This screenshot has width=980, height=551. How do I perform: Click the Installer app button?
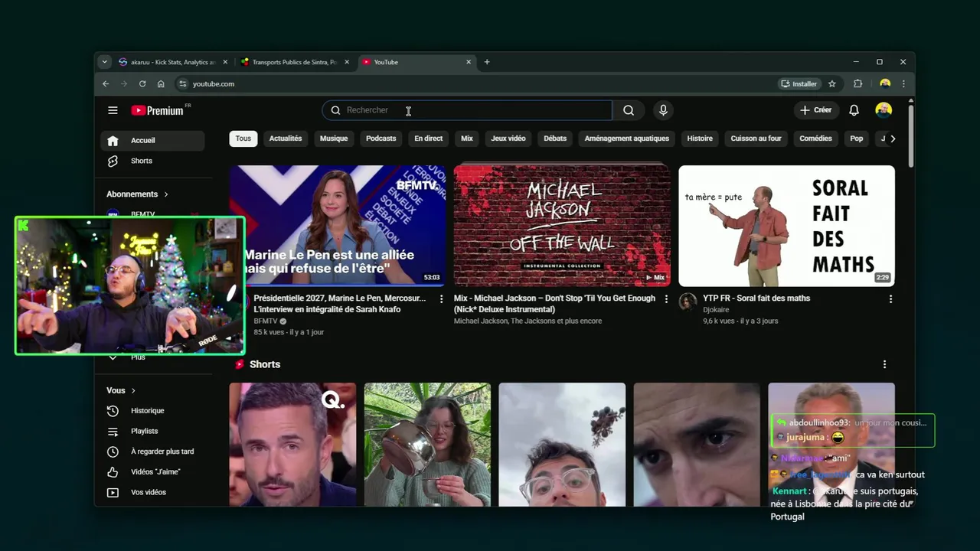tap(799, 83)
